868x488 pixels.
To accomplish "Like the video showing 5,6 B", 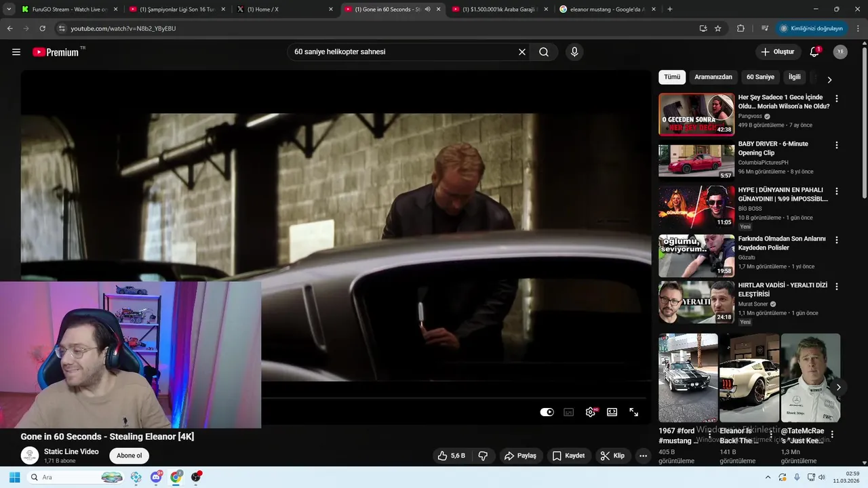I will 451,455.
